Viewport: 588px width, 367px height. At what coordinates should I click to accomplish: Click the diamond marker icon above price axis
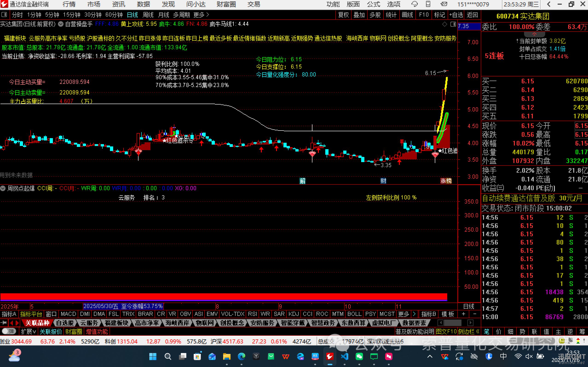444,24
